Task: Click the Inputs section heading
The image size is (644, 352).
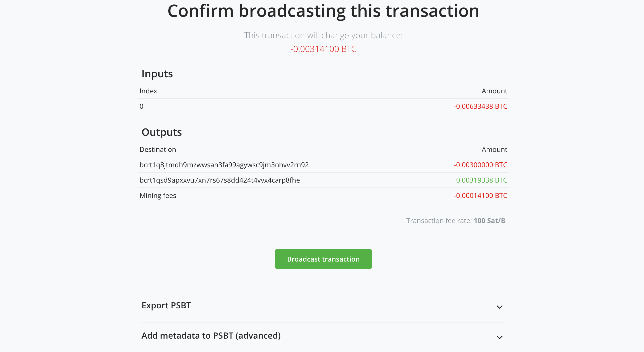Action: pos(157,73)
